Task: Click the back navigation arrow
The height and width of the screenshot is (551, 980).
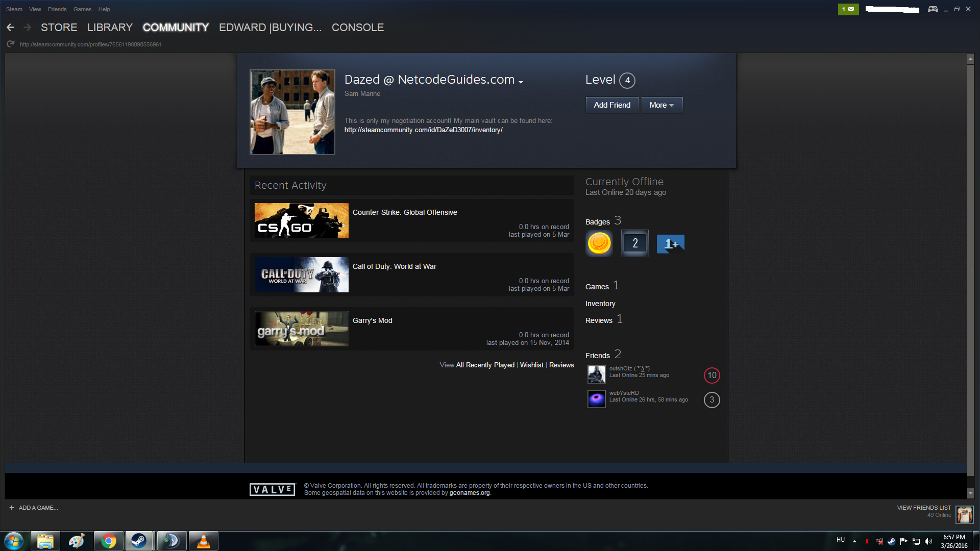Action: [10, 28]
